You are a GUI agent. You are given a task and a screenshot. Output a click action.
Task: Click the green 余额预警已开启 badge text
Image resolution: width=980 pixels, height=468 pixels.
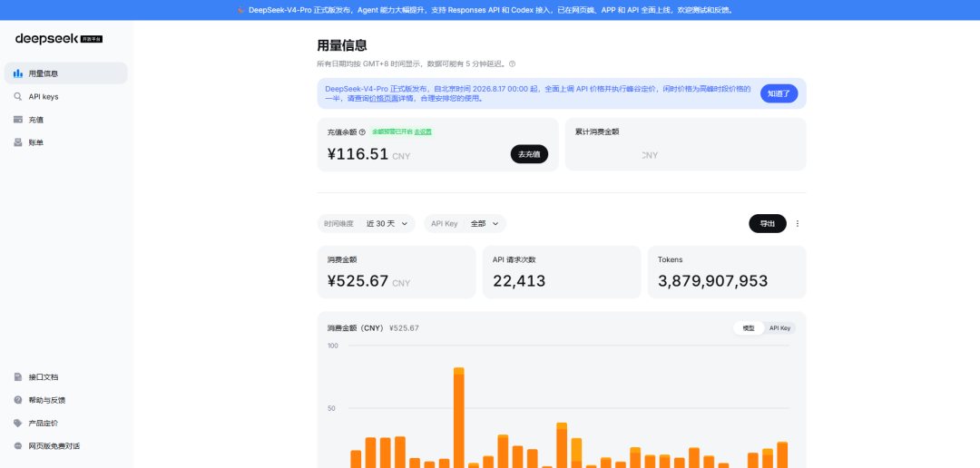pyautogui.click(x=392, y=132)
